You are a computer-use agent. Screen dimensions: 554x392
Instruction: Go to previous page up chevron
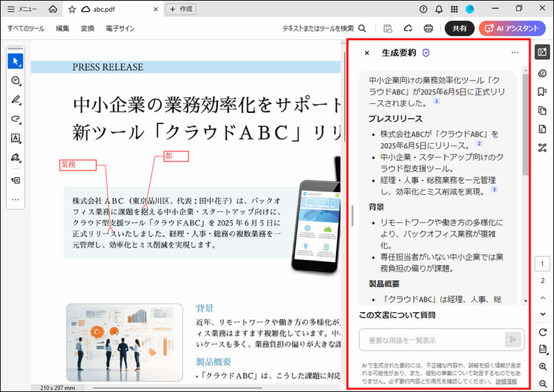tap(543, 298)
